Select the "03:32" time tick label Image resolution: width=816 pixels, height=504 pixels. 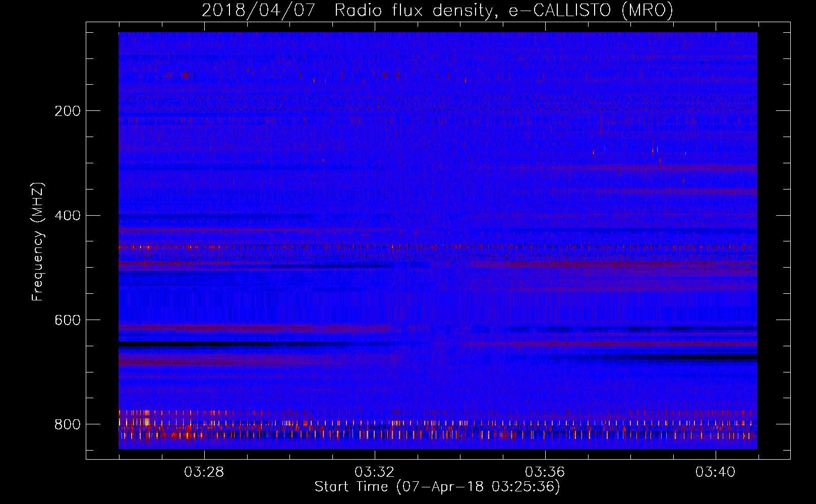(x=375, y=472)
